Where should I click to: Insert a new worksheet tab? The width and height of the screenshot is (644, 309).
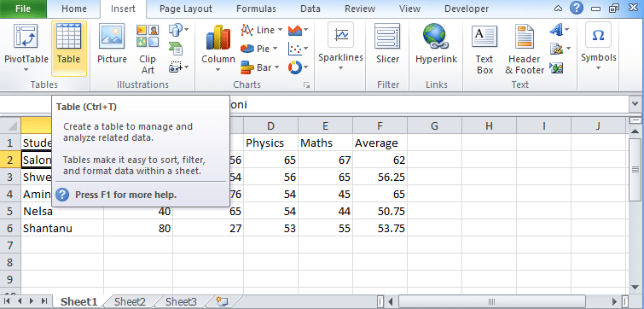tap(222, 302)
